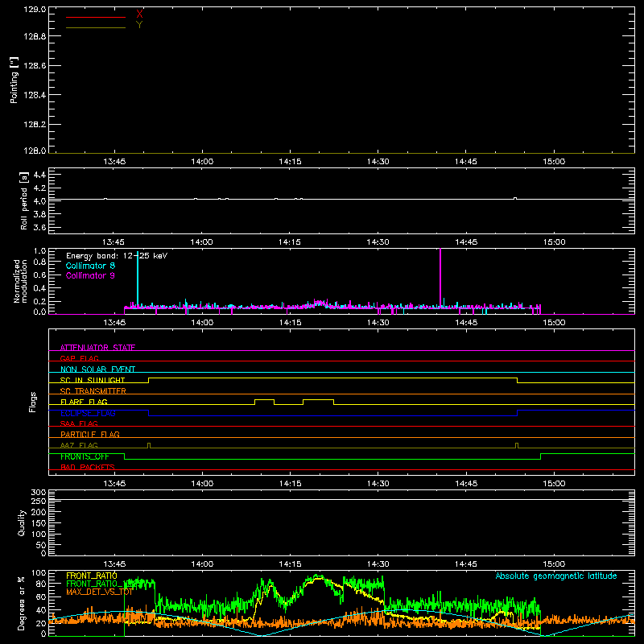644x644 pixels.
Task: Click the BAD_PACKETS flag label
Action: (x=88, y=467)
